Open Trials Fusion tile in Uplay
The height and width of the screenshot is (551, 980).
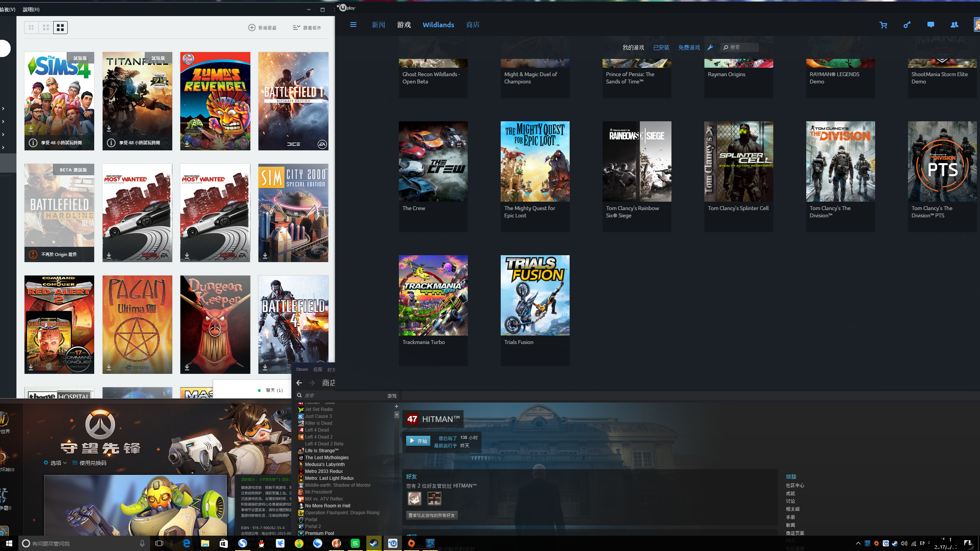535,310
